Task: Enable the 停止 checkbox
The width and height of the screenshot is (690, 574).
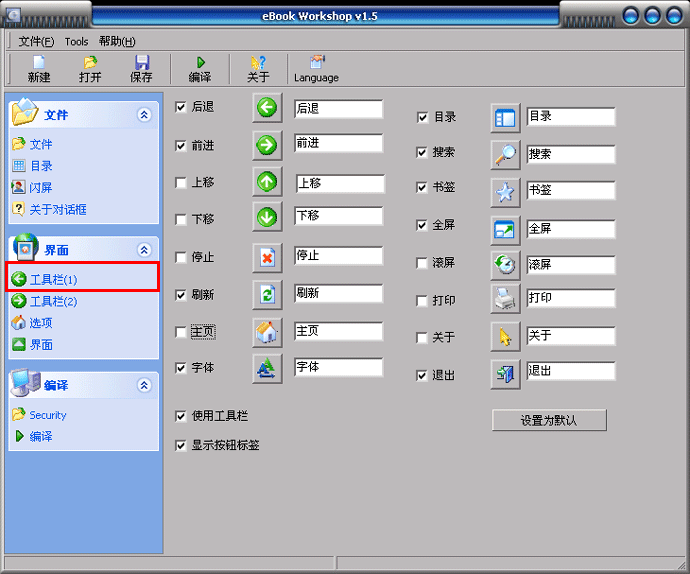Action: 181,258
